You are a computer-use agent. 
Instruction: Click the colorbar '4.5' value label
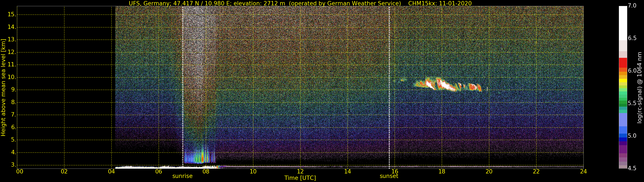point(632,168)
